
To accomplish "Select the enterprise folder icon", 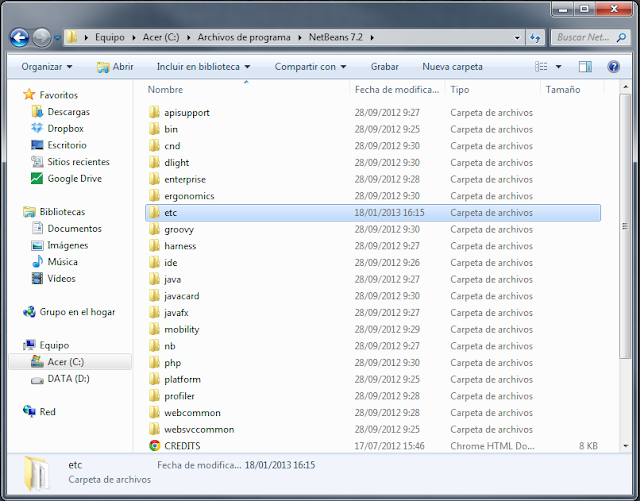I will pos(154,179).
